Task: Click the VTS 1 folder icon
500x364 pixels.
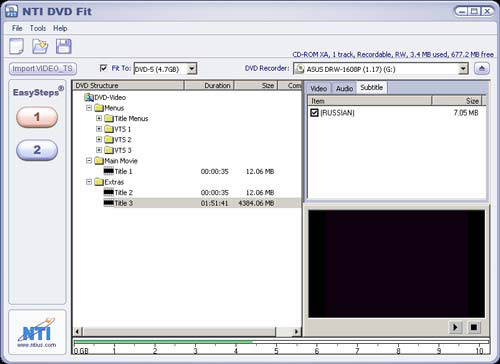Action: click(109, 129)
